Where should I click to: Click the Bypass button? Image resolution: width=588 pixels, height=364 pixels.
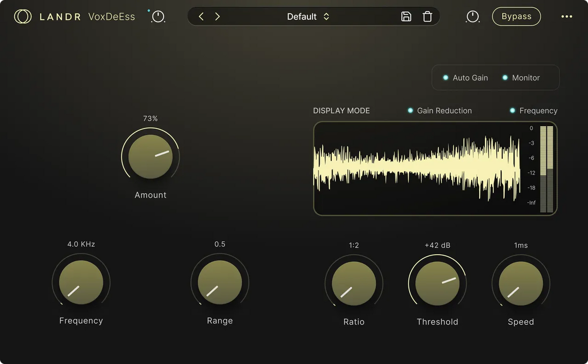(516, 16)
